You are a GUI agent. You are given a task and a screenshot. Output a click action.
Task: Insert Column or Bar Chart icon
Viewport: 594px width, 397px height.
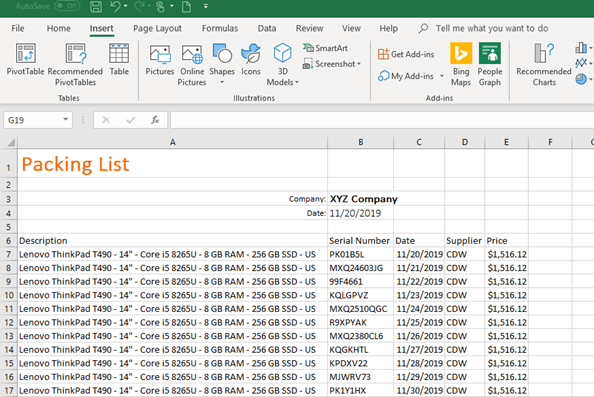click(x=581, y=48)
